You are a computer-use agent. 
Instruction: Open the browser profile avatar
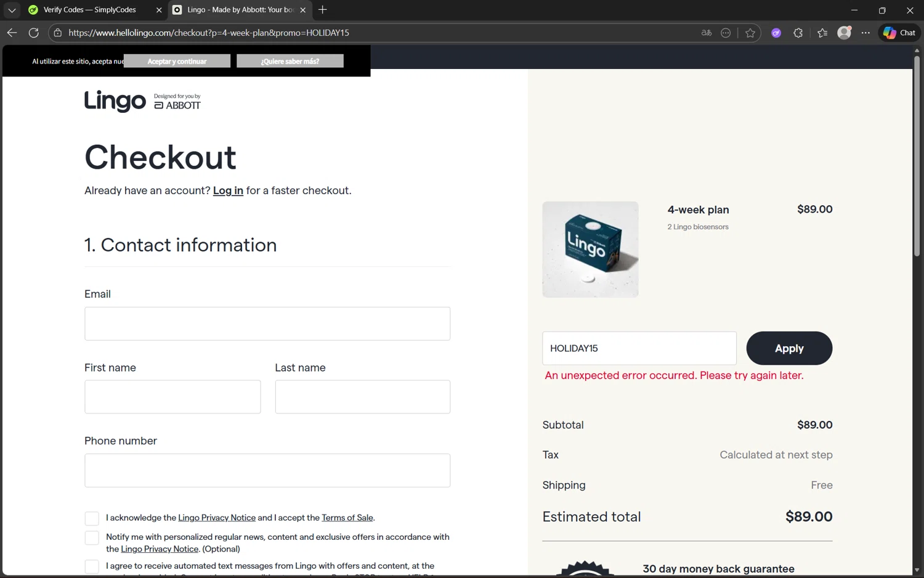844,33
